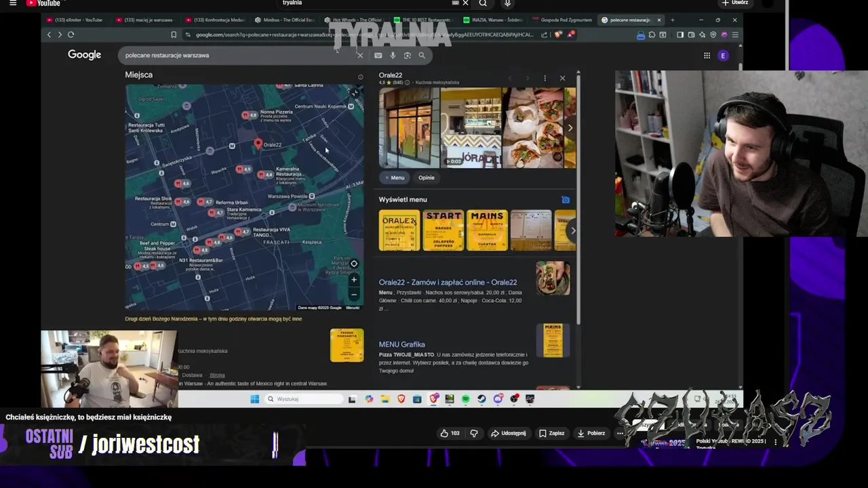The height and width of the screenshot is (488, 868).
Task: Switch to the Gospoda Pod Zygmuntem tab
Action: pos(561,20)
